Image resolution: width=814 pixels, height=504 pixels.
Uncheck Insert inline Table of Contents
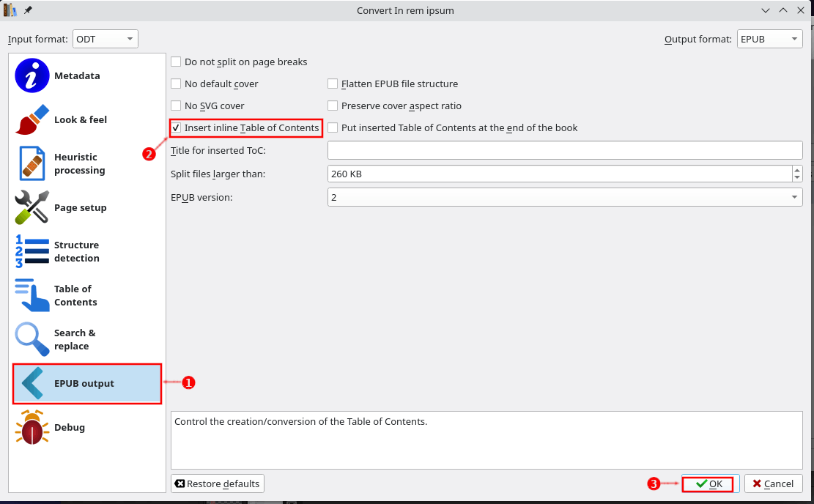[176, 128]
